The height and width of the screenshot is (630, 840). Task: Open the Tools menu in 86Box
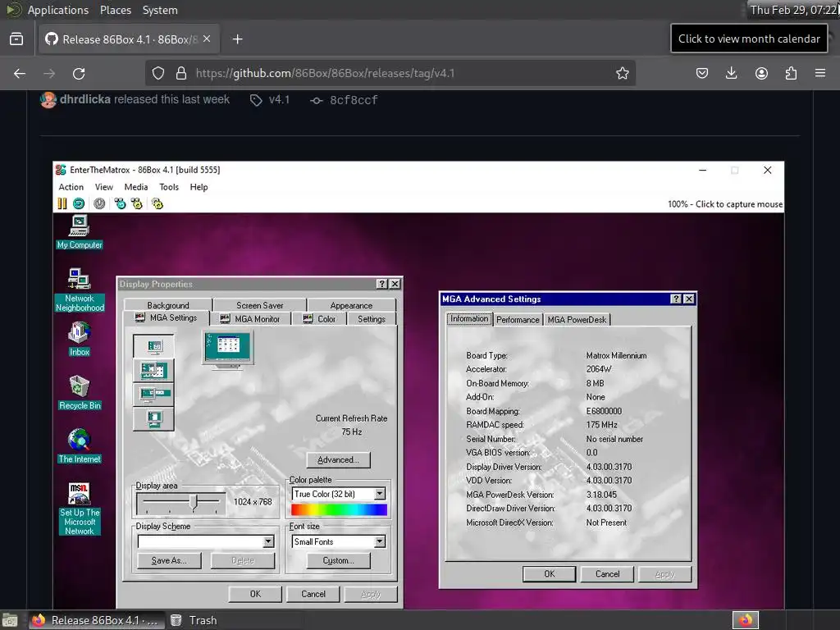click(169, 187)
